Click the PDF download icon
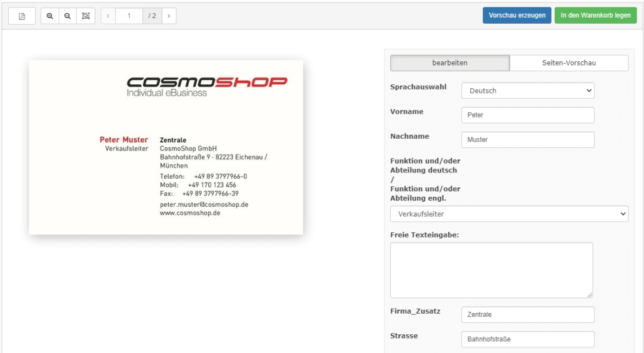The width and height of the screenshot is (644, 353). (22, 16)
